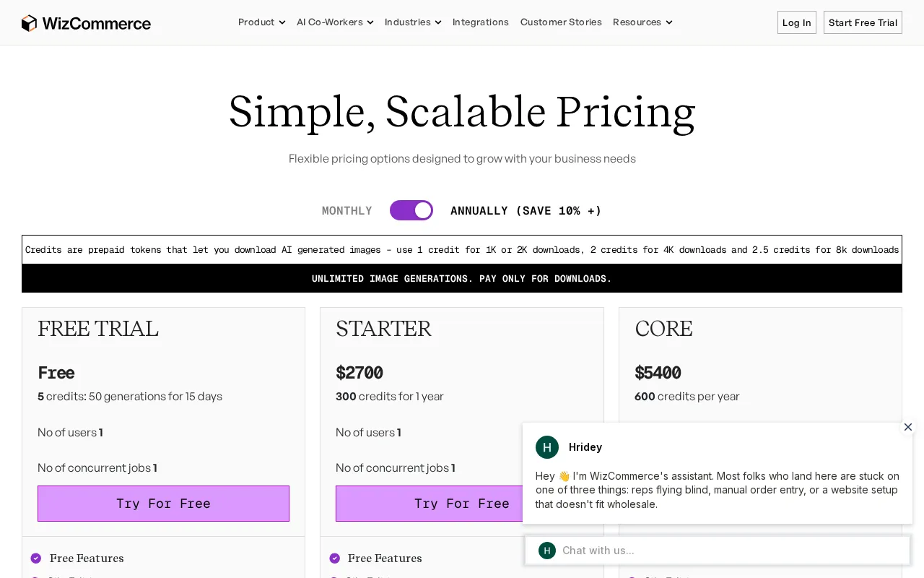This screenshot has width=924, height=578.
Task: Click '600 credits per year' text
Action: point(687,397)
